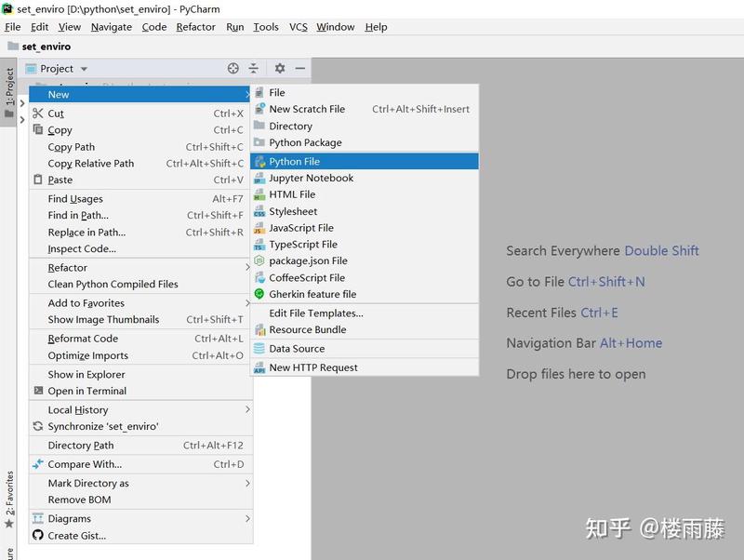Toggle the 1: Project side tab
The image size is (744, 560).
point(9,92)
